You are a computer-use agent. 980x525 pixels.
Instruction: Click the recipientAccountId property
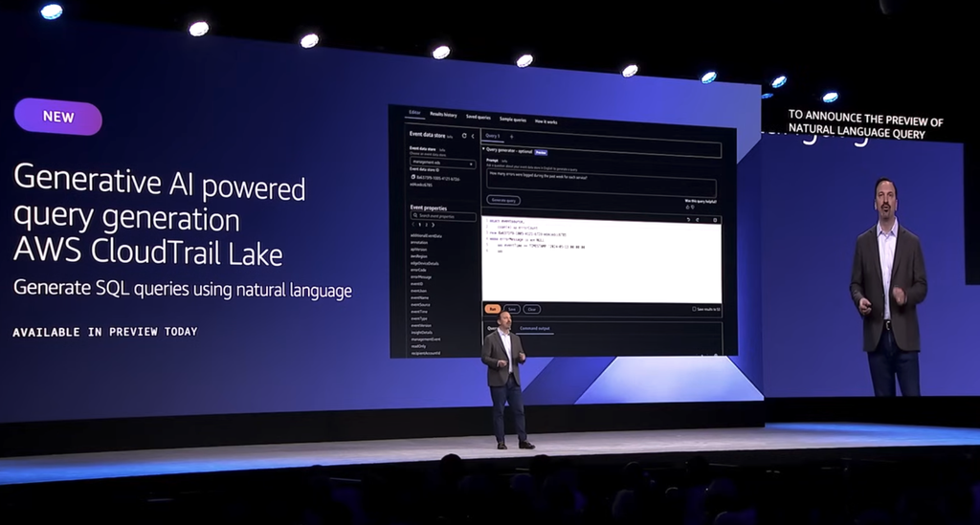pos(426,353)
